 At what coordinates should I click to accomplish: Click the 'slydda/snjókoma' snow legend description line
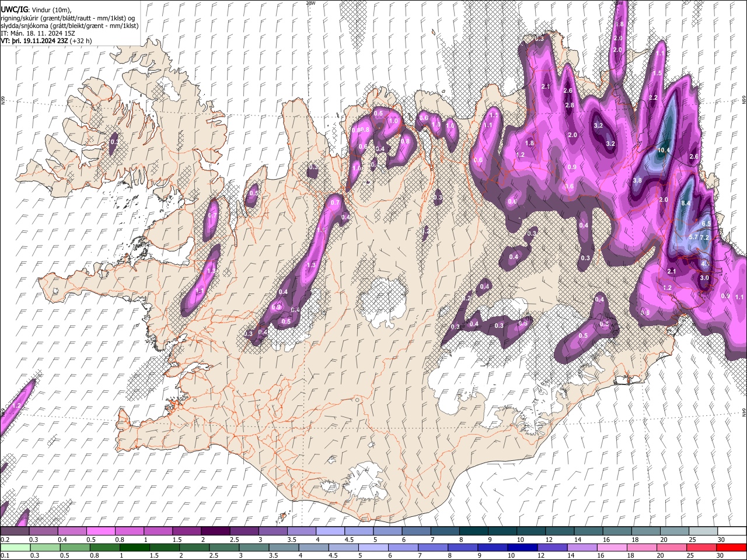(x=69, y=26)
